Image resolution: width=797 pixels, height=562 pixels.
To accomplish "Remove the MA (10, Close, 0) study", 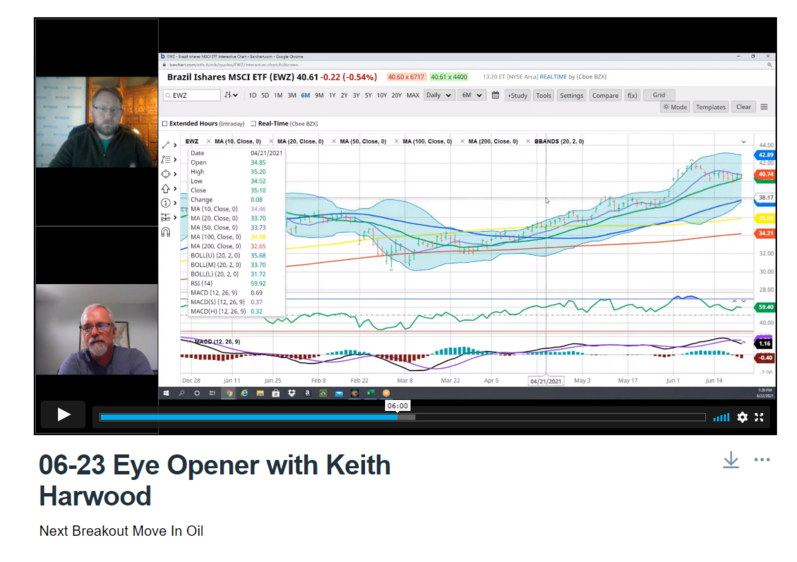I will pyautogui.click(x=208, y=141).
